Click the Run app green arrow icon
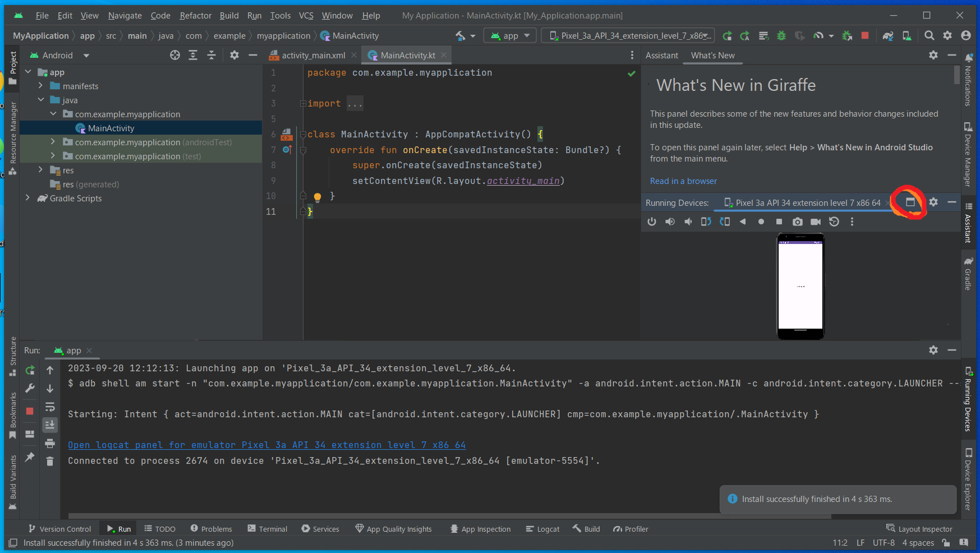 tap(727, 36)
